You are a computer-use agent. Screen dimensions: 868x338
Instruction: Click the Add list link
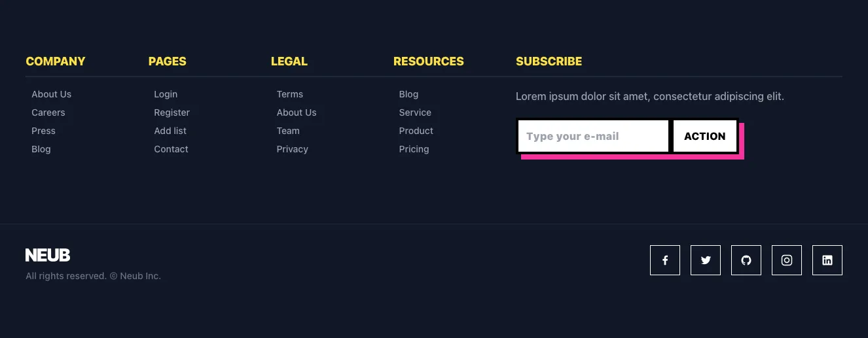[x=170, y=131]
